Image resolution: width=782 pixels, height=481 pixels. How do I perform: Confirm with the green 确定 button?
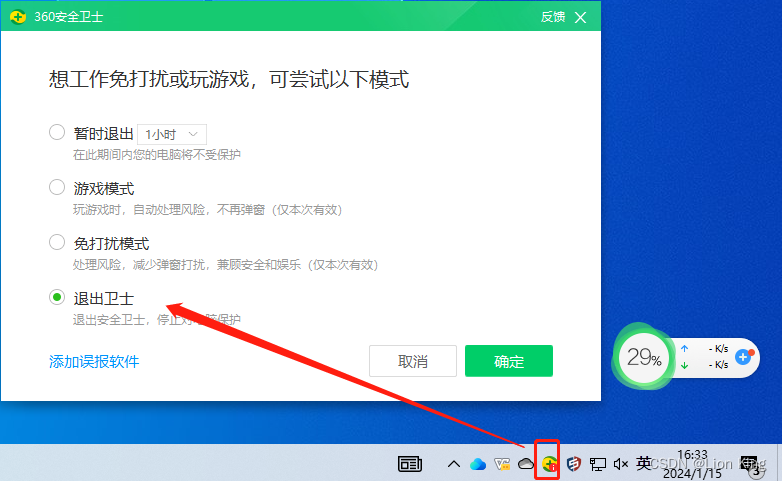tap(509, 361)
